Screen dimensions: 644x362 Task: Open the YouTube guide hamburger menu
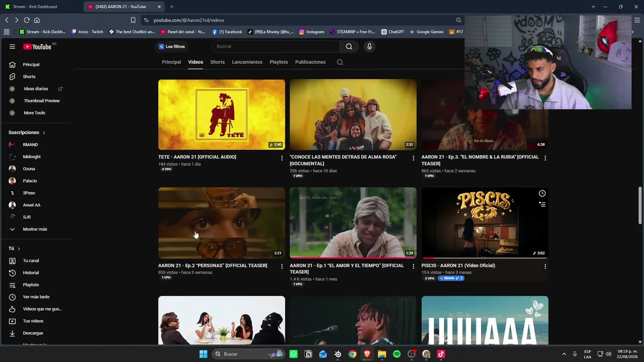point(12,46)
